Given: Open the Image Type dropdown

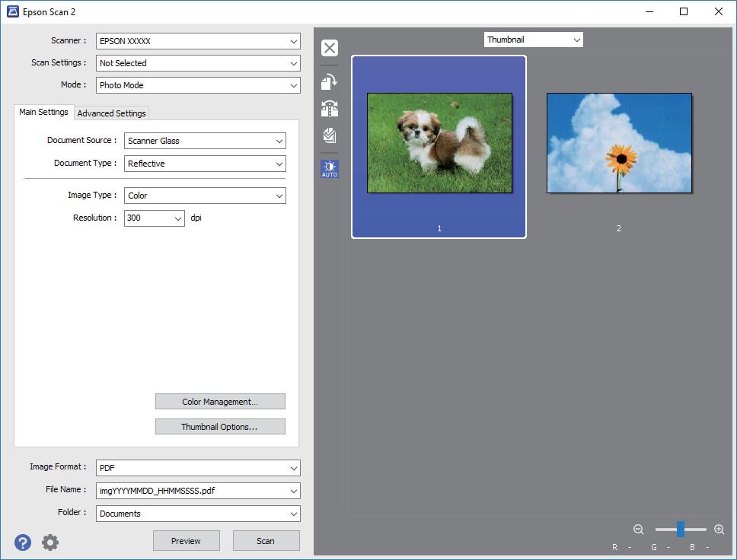Looking at the screenshot, I should [205, 196].
